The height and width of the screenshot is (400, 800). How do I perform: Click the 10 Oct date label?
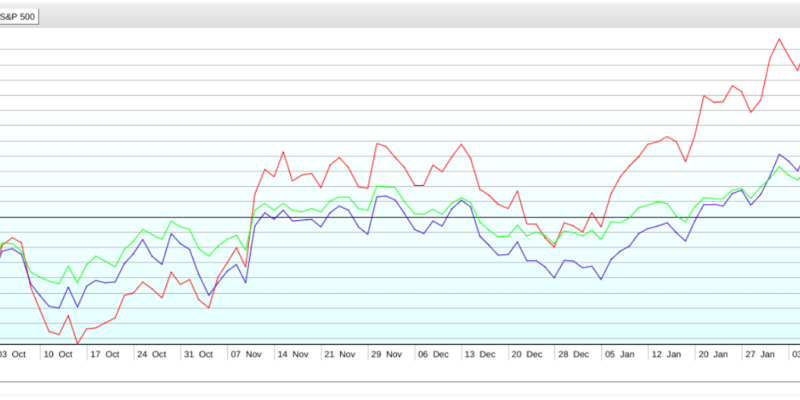pos(59,354)
